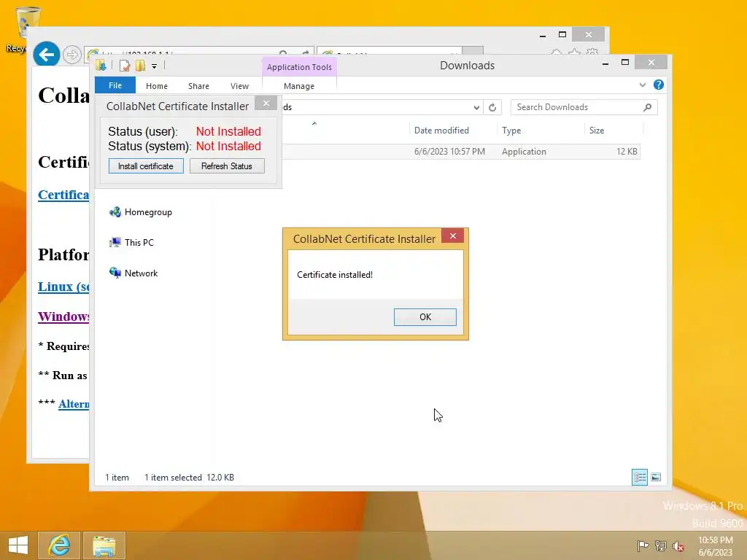Viewport: 747px width, 560px height.
Task: Click the Refresh Status button
Action: pos(227,166)
